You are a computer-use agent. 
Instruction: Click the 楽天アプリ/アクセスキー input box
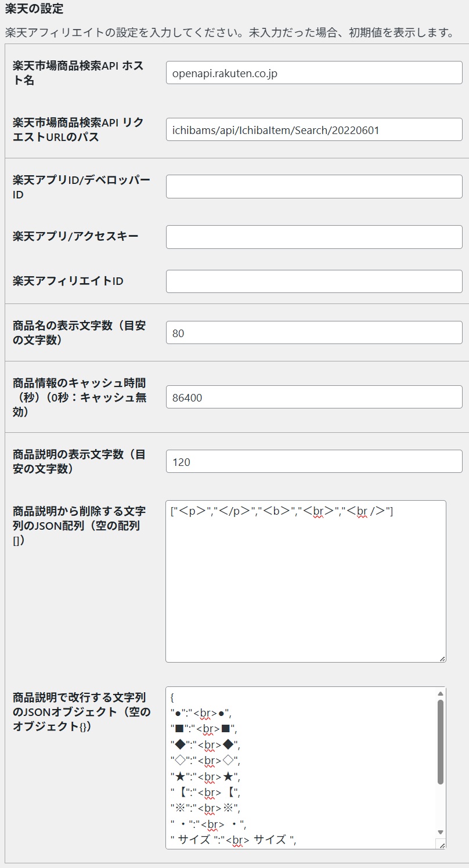click(x=313, y=236)
